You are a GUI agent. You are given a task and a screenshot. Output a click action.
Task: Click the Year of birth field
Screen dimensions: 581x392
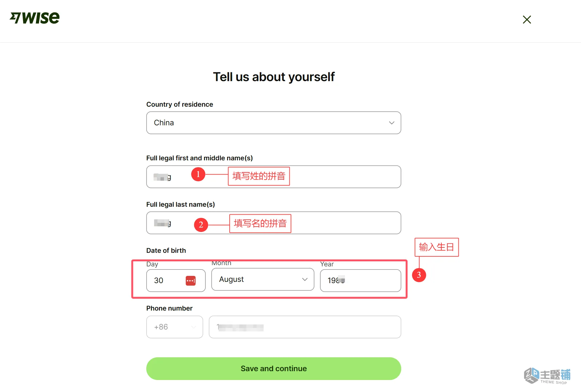click(370, 281)
